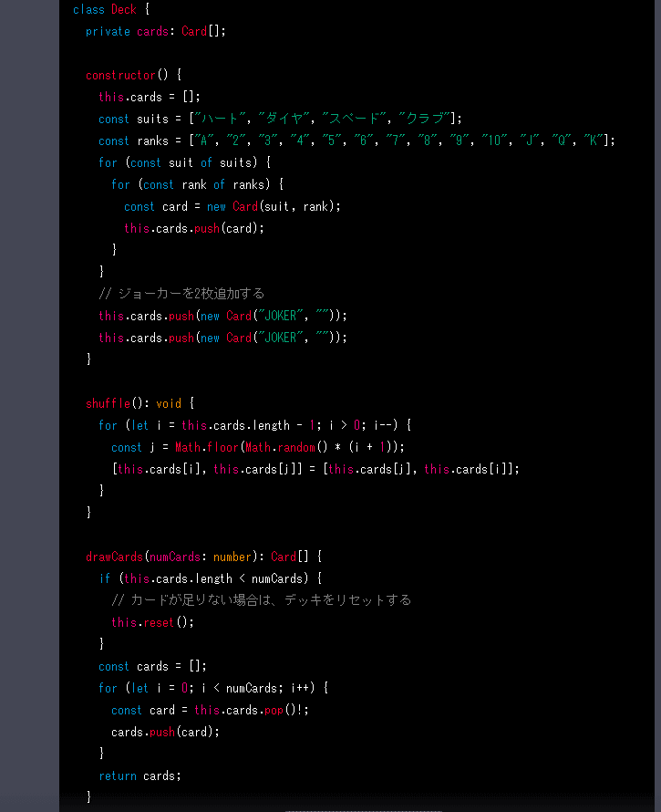661x812 pixels.
Task: Click the "クラブ" string in suits array
Action: (425, 119)
